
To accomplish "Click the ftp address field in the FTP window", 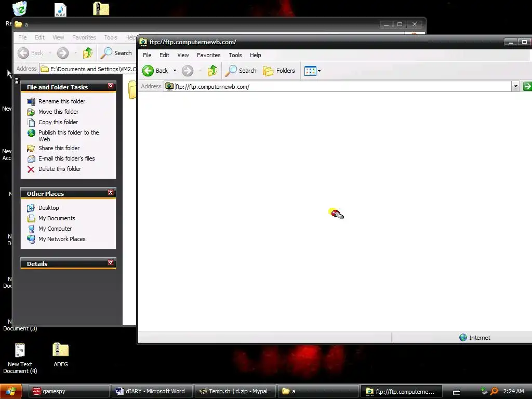I will [338, 87].
